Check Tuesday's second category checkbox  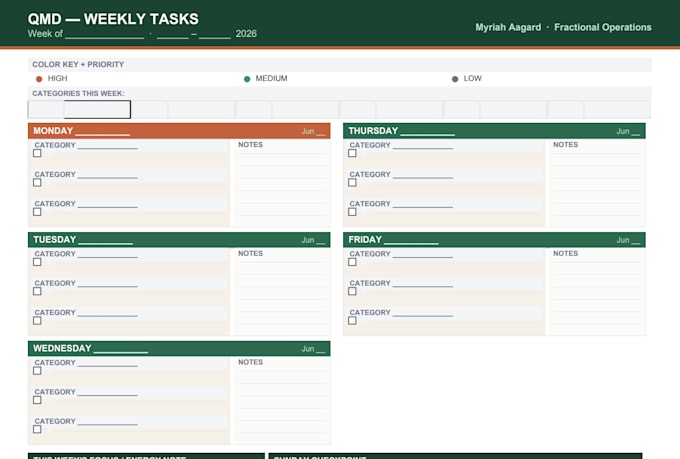[37, 291]
